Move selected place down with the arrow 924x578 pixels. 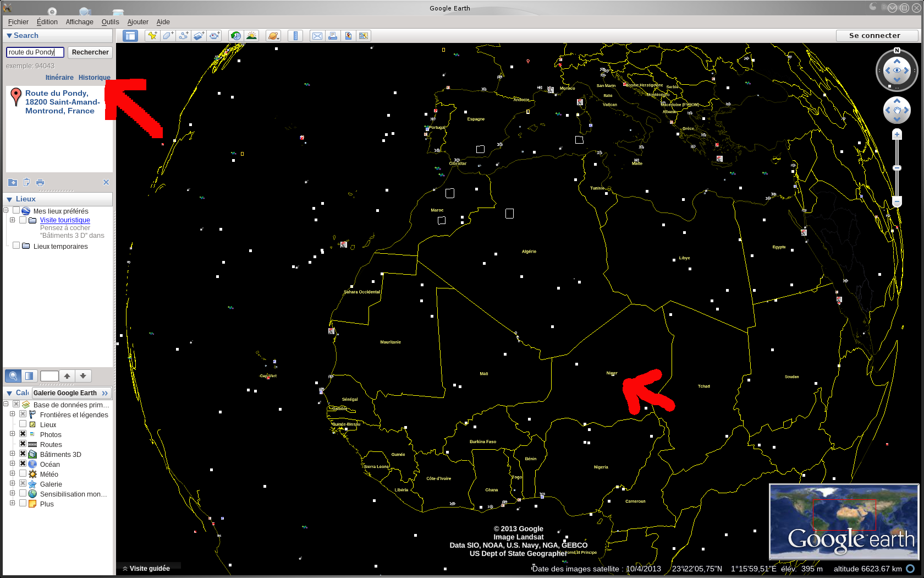(83, 376)
